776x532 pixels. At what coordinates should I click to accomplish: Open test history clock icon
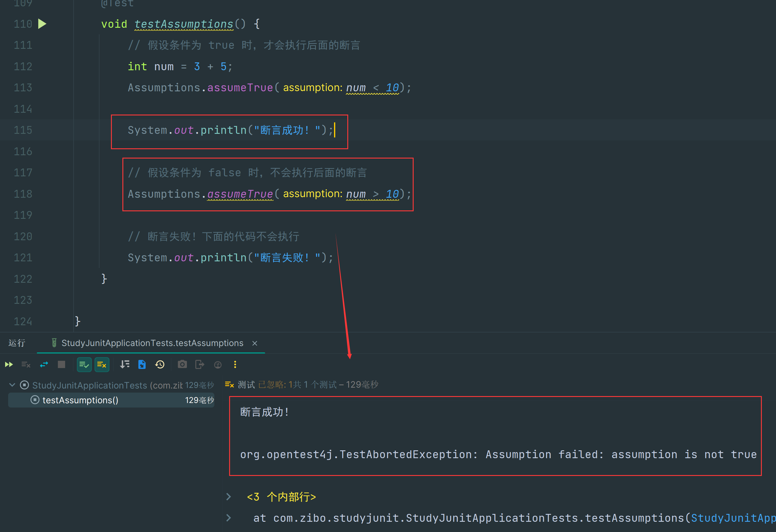click(160, 364)
